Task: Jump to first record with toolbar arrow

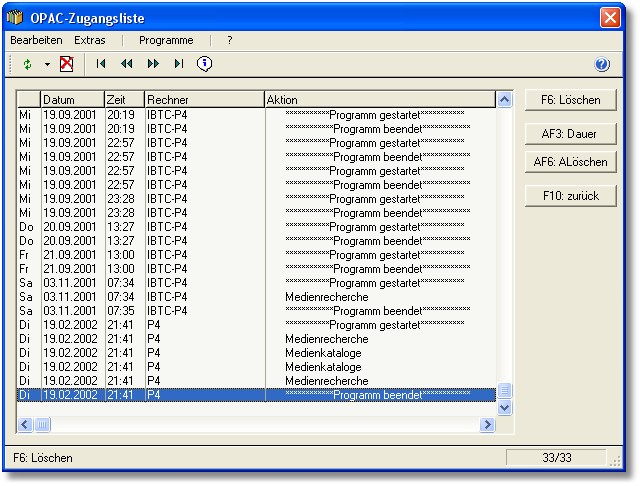Action: [101, 64]
